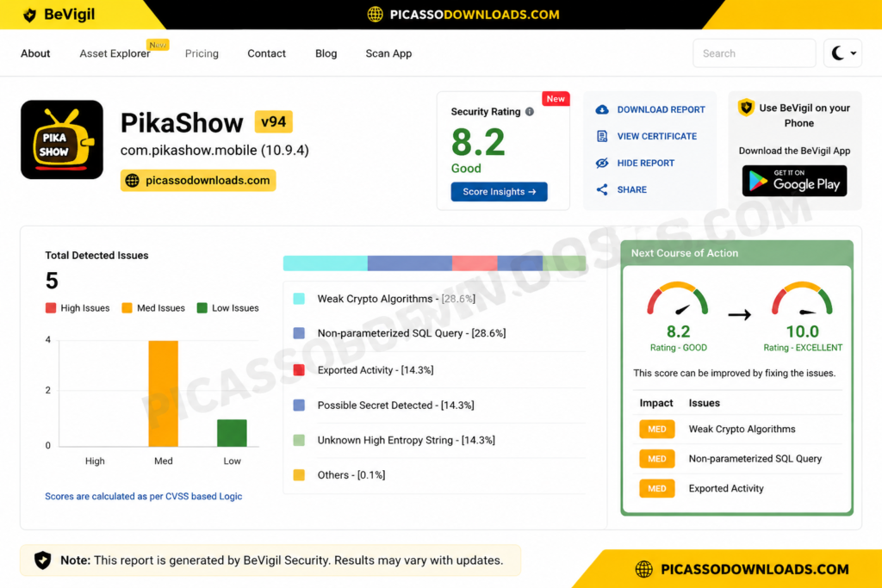The width and height of the screenshot is (882, 588).
Task: Select the Others - [0.1%] row
Action: tap(434, 475)
